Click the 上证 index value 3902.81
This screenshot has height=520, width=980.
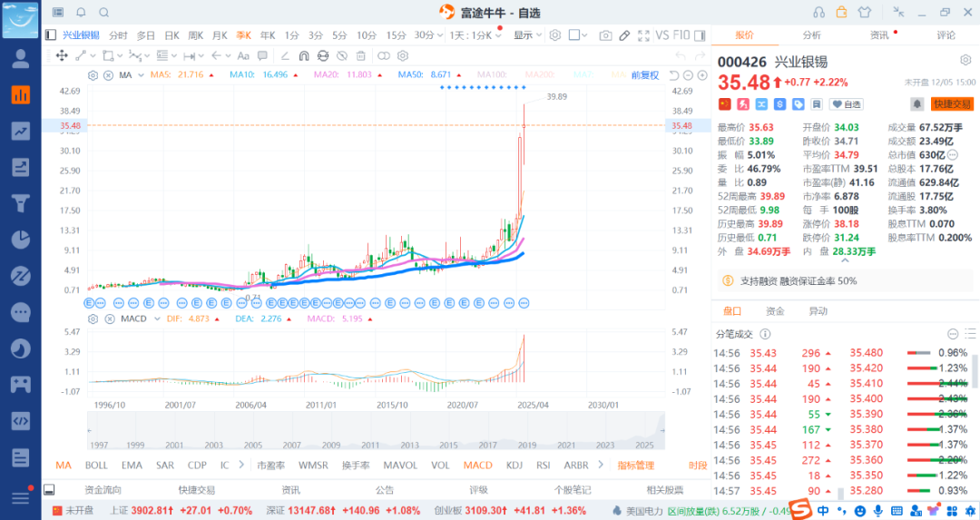tap(151, 511)
